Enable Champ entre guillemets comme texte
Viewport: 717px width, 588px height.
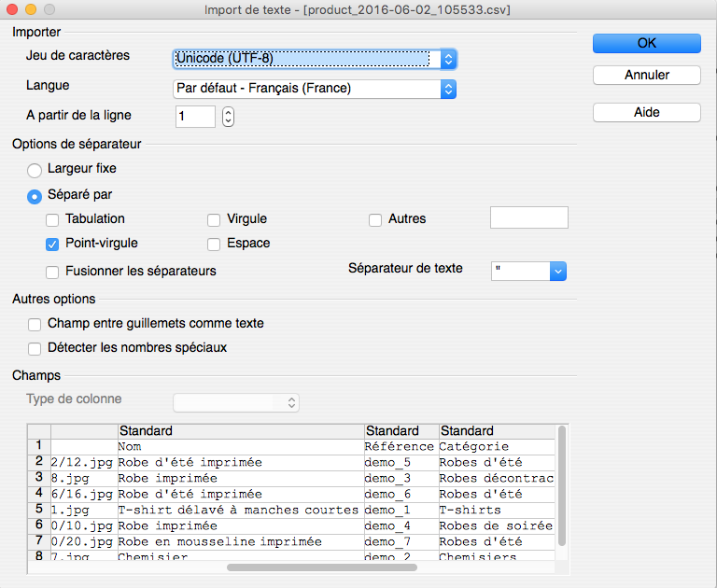[35, 325]
